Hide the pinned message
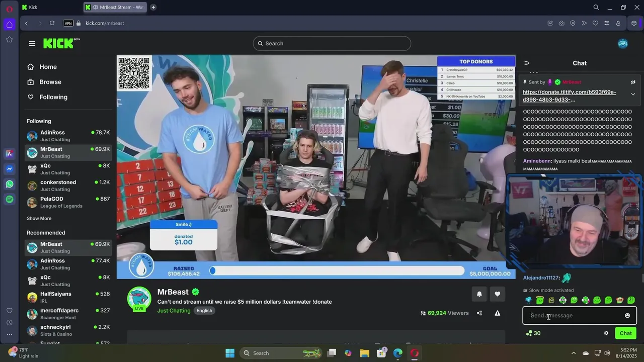644x362 pixels. pos(633,82)
